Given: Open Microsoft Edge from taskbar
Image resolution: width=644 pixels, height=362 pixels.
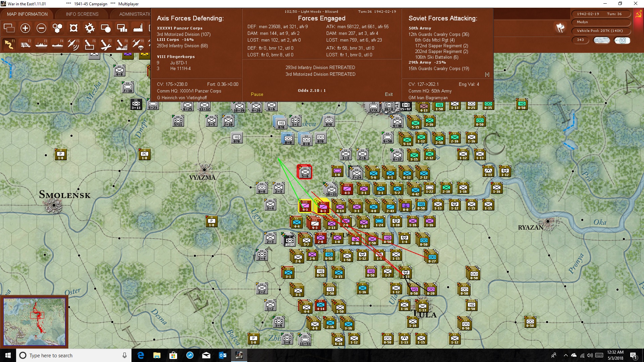Looking at the screenshot, I should click(x=141, y=355).
